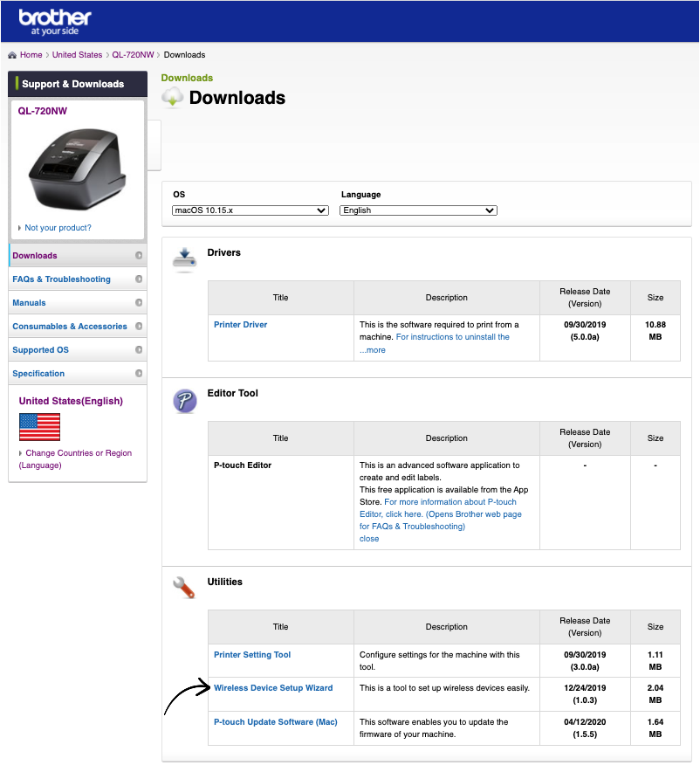The image size is (700, 765).
Task: Click the home icon in breadcrumb
Action: pyautogui.click(x=12, y=55)
